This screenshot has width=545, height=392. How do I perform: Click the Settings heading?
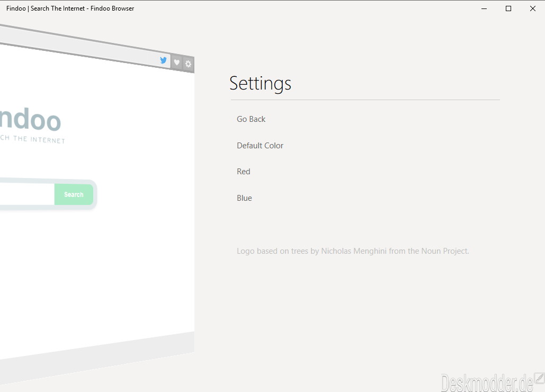(x=261, y=83)
